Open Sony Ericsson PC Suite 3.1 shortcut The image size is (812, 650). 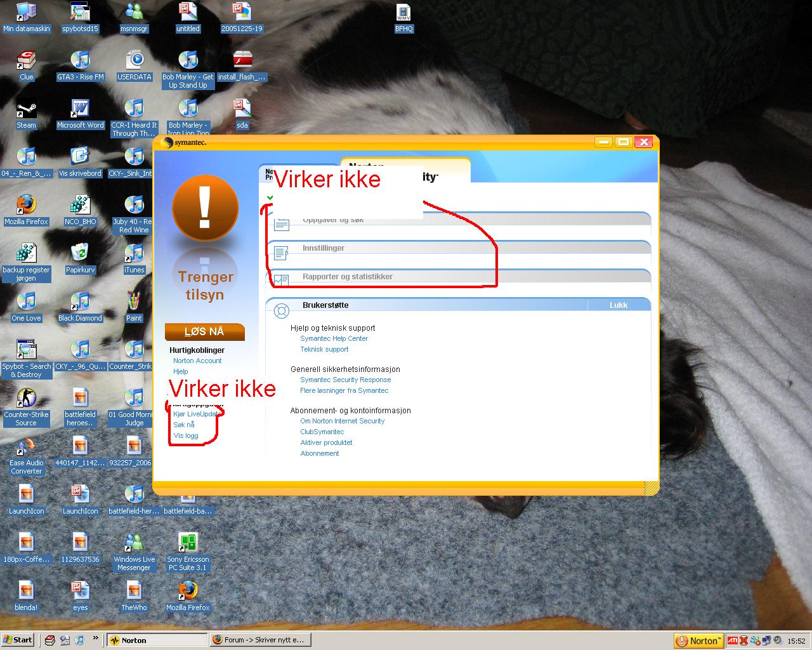(188, 552)
